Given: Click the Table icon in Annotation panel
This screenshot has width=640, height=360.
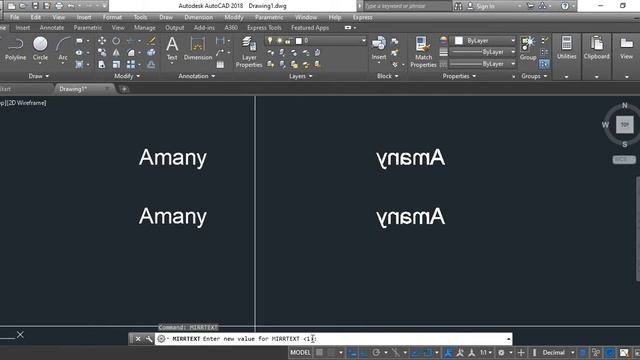Looking at the screenshot, I should 220,64.
